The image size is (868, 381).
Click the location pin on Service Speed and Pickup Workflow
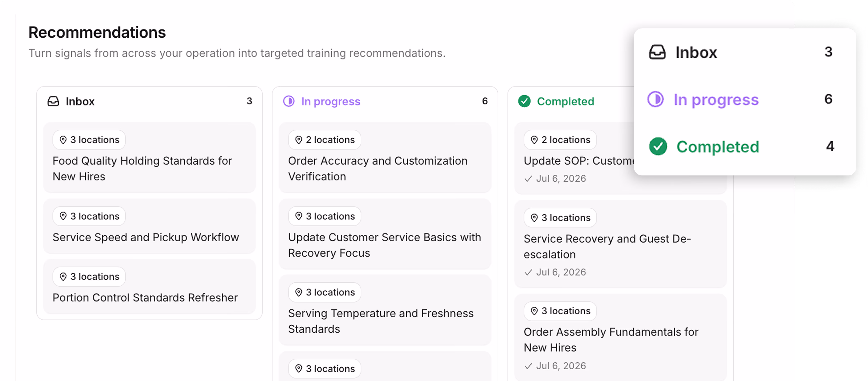(x=63, y=216)
